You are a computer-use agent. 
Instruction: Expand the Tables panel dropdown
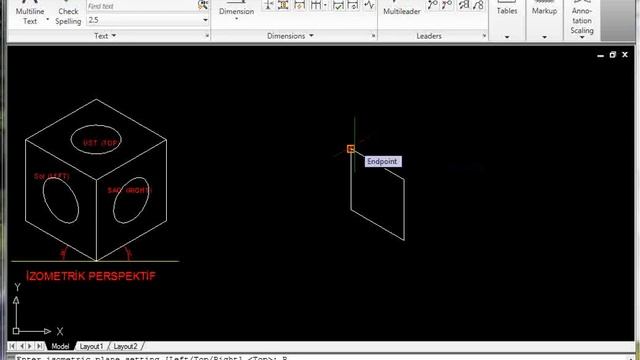507,37
